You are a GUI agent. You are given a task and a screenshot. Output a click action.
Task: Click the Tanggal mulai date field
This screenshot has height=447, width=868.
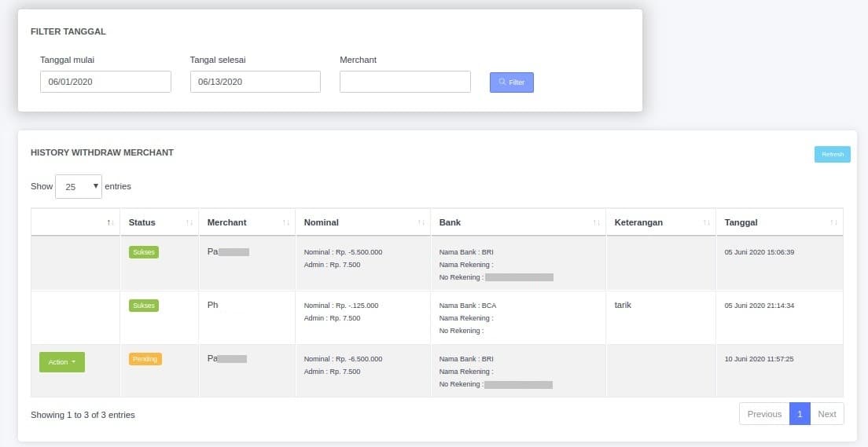click(105, 82)
